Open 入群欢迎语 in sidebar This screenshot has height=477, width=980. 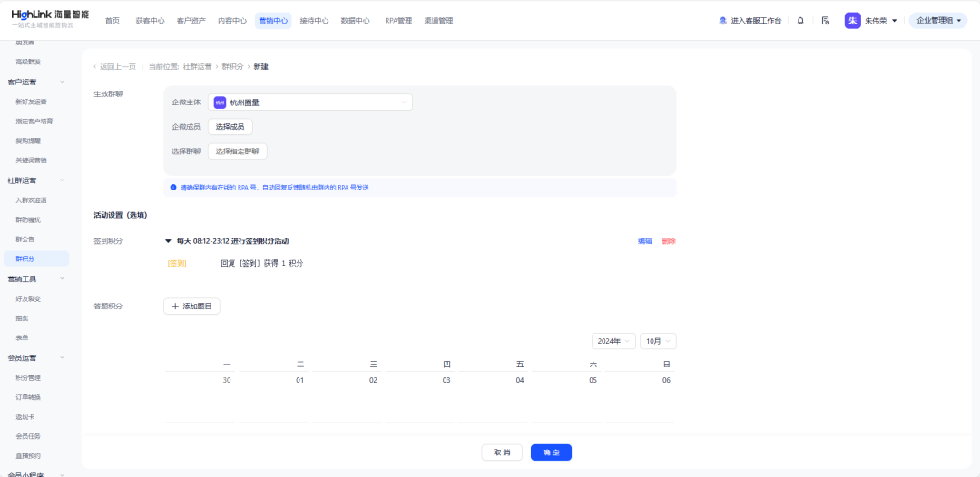(x=31, y=200)
